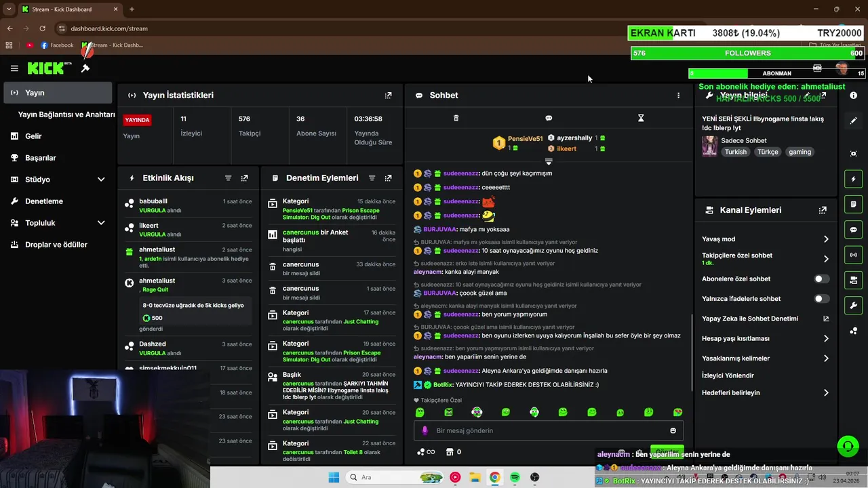Image resolution: width=868 pixels, height=488 pixels.
Task: Toggle the Abonelere özel sohbet switch
Action: click(x=821, y=279)
